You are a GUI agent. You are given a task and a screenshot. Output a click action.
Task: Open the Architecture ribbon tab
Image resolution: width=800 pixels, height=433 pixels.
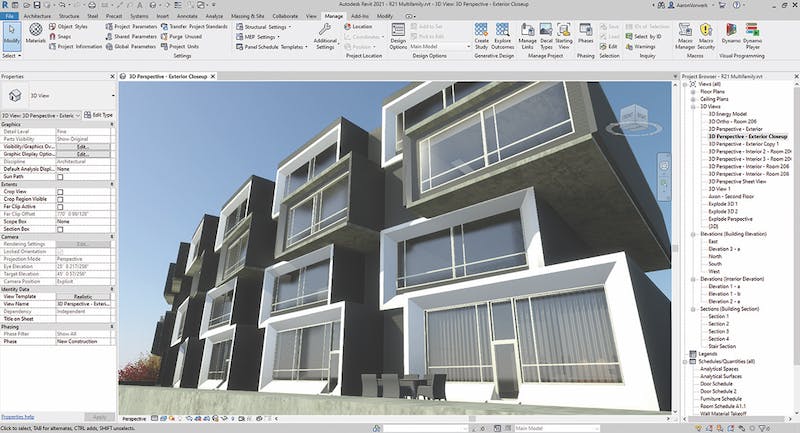pos(37,16)
